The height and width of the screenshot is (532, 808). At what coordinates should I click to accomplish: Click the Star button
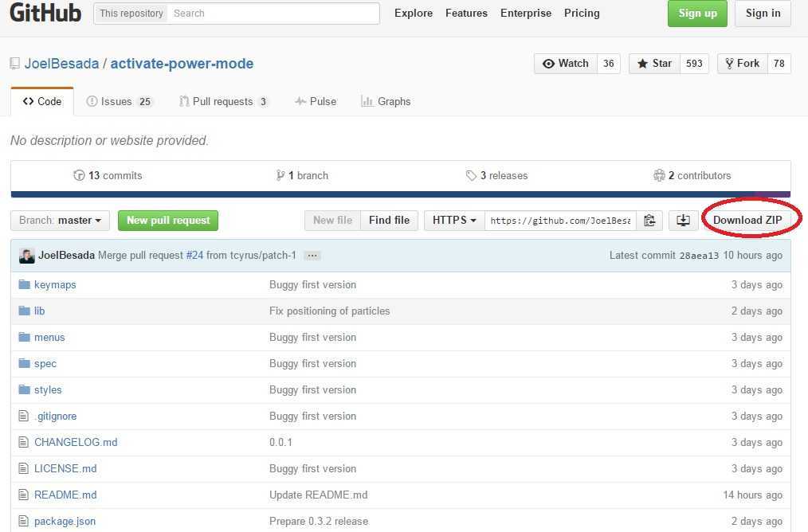point(654,64)
